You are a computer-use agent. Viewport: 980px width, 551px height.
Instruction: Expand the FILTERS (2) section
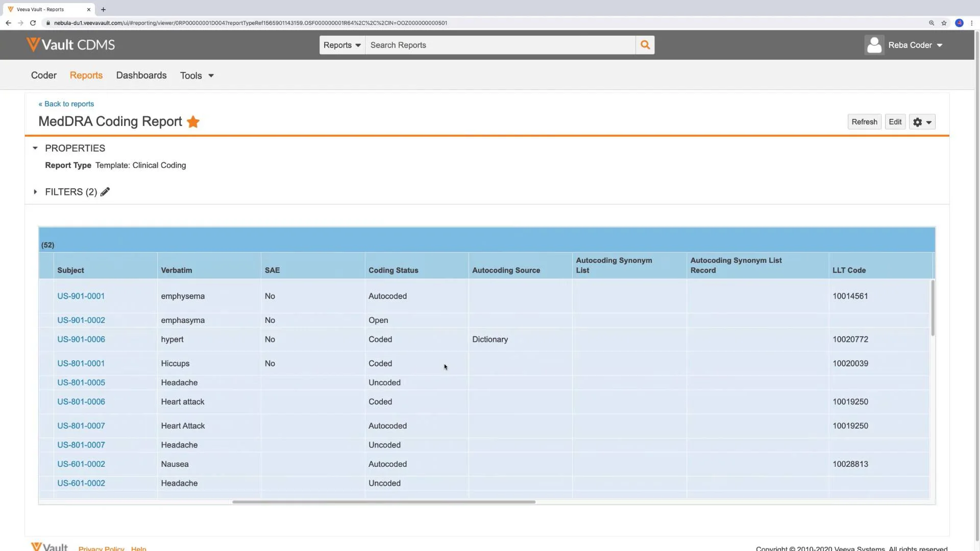point(35,192)
